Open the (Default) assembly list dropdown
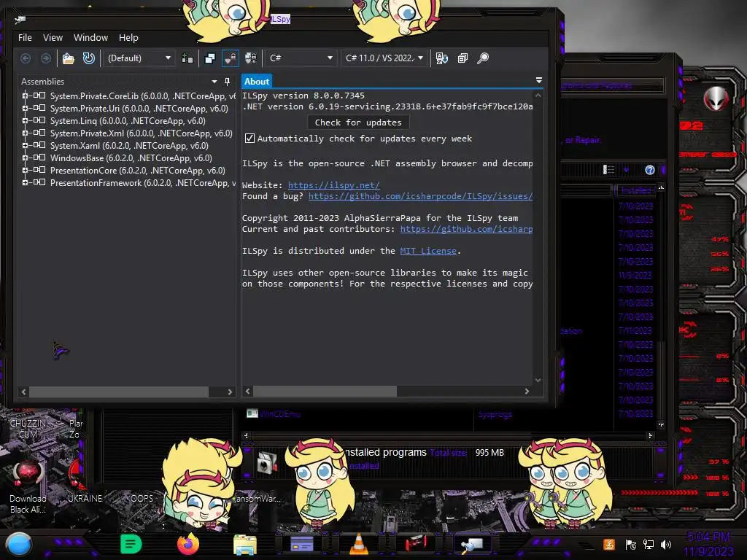This screenshot has height=560, width=747. pos(139,58)
